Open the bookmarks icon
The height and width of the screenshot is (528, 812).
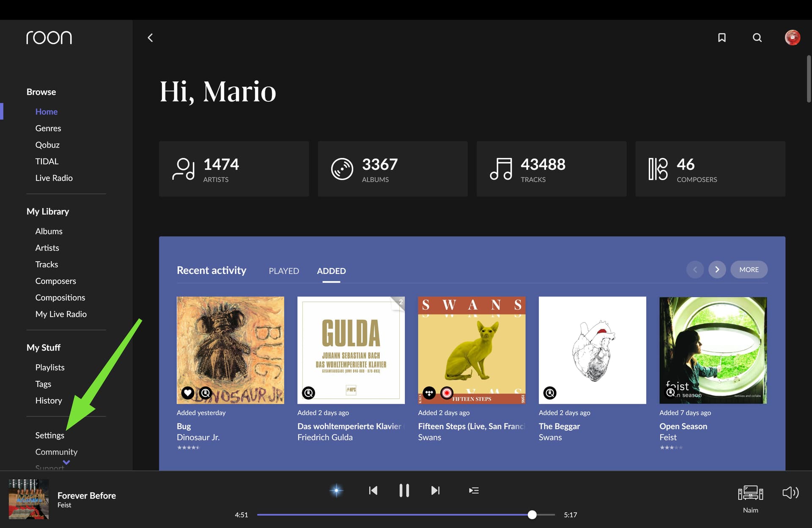tap(722, 38)
